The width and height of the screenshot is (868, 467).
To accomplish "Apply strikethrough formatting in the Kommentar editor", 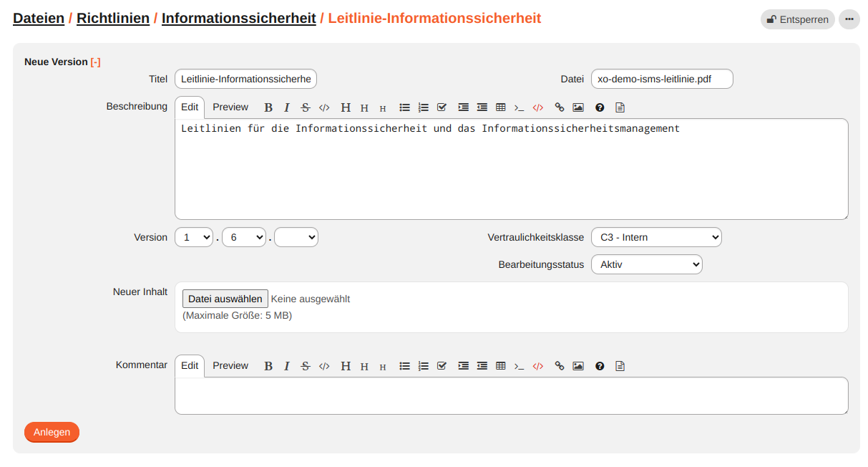I will coord(306,366).
